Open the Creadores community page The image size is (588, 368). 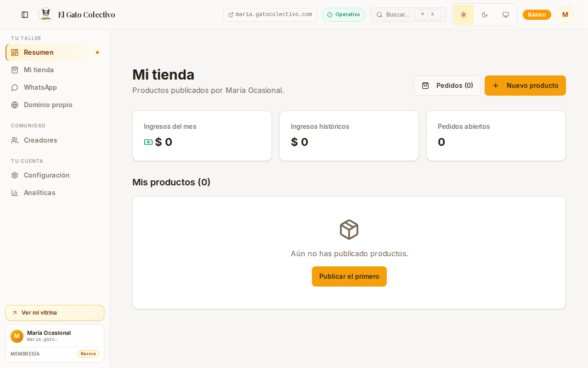click(x=55, y=140)
